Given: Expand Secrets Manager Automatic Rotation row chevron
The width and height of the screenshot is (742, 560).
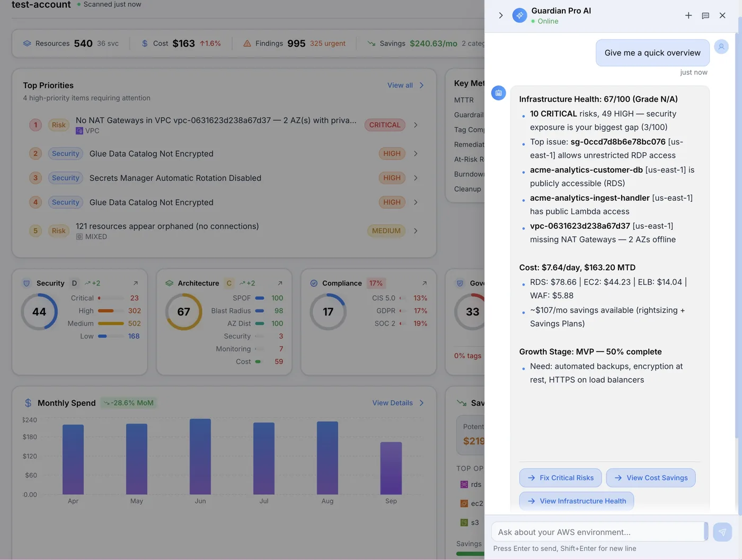Looking at the screenshot, I should [416, 178].
